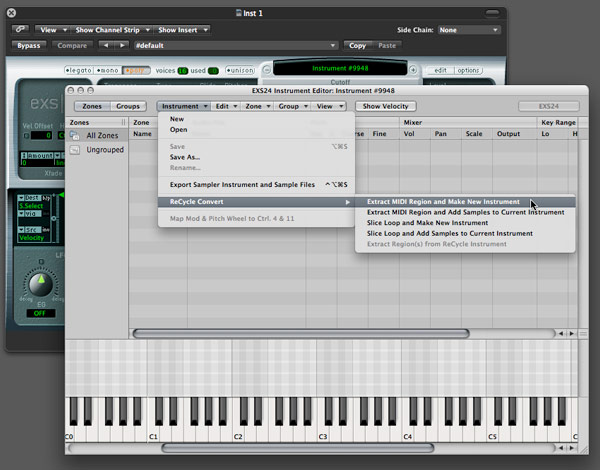Click right arrow of keyboard scrollbar
This screenshot has width=600, height=470.
572,447
